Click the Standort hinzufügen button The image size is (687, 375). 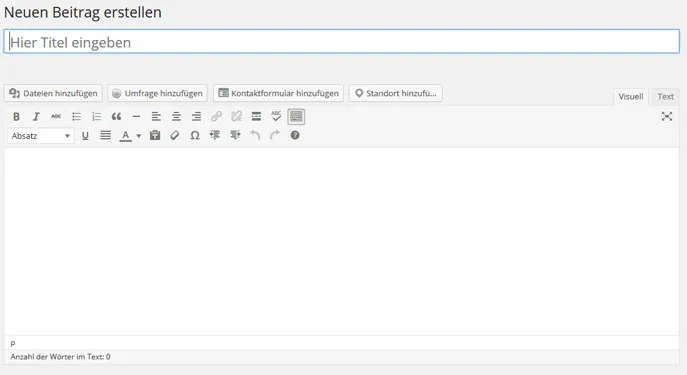click(x=396, y=93)
